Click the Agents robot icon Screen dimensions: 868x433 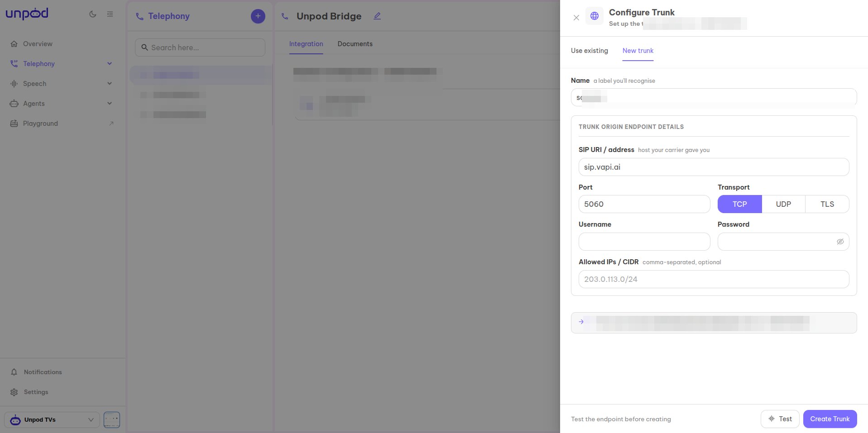pyautogui.click(x=14, y=104)
